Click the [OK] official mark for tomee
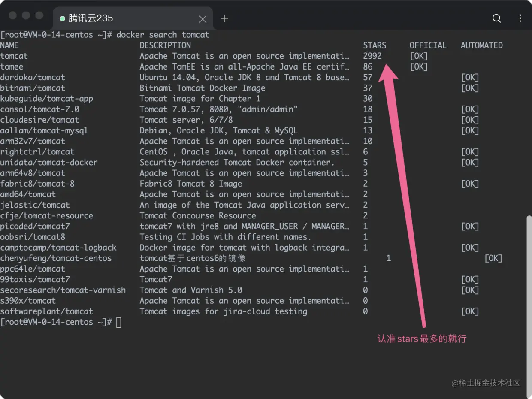532x399 pixels. 419,67
